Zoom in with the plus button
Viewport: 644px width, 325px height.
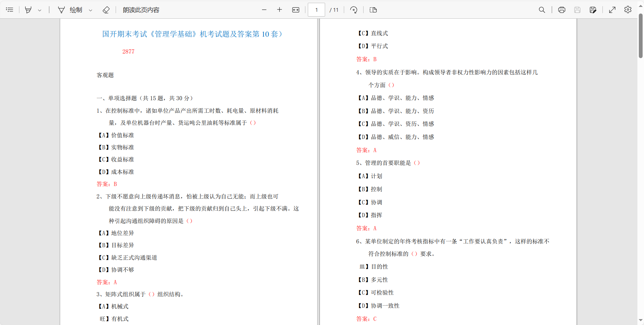click(279, 10)
